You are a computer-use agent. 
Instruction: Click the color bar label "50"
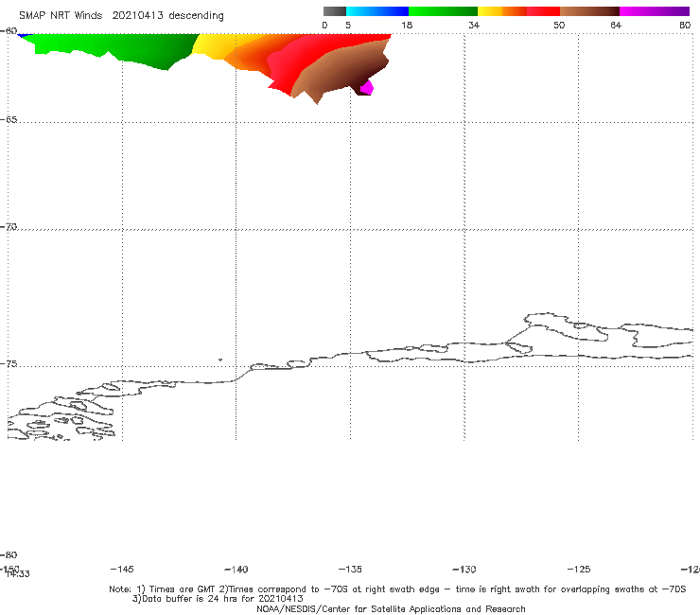point(559,26)
